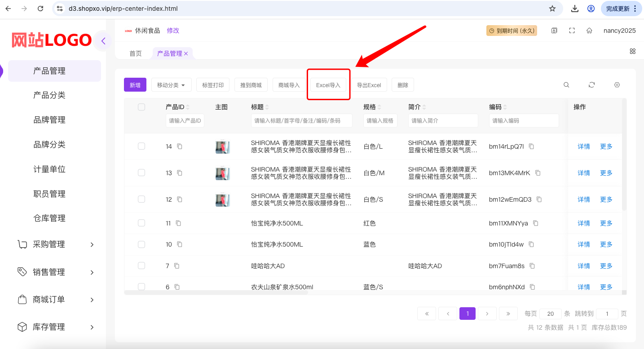Image resolution: width=644 pixels, height=349 pixels.
Task: Copy product ID 7
Action: click(176, 266)
